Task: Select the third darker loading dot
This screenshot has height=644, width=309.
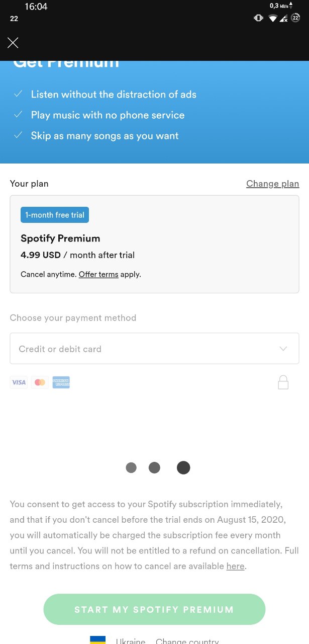Action: (183, 468)
